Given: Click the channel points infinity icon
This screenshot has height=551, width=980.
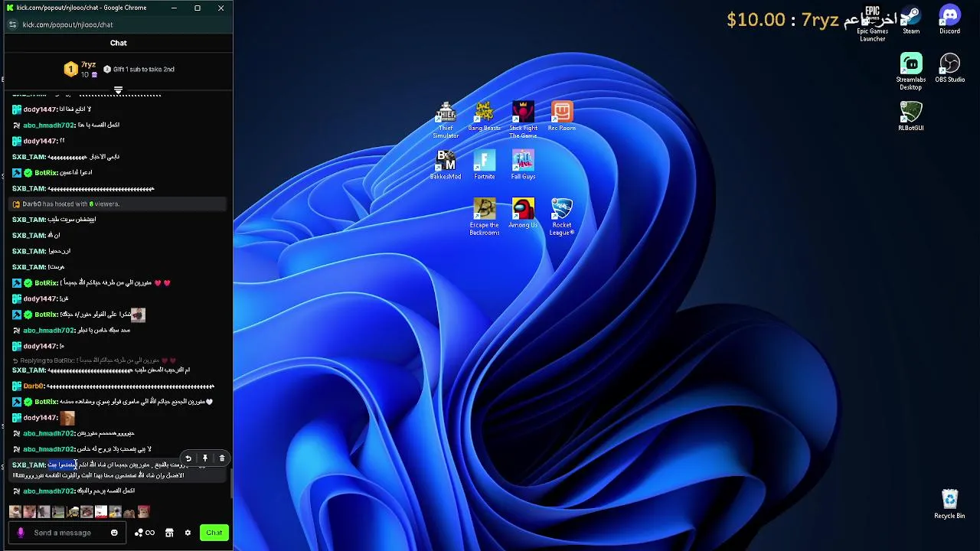Looking at the screenshot, I should 145,533.
